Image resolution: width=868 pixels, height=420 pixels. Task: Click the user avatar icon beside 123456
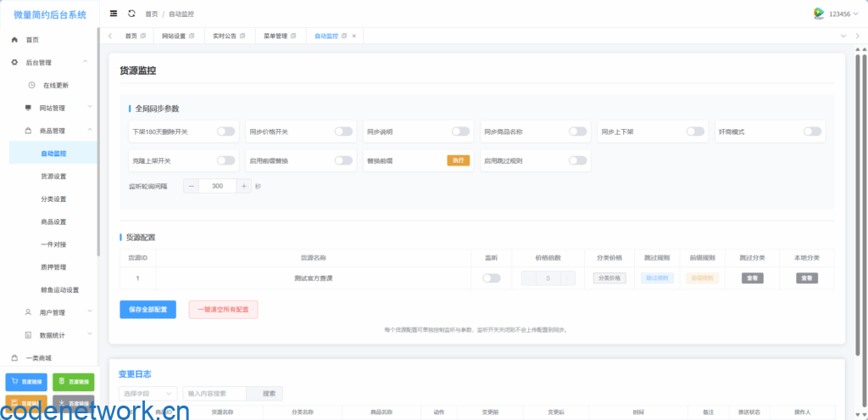click(819, 14)
